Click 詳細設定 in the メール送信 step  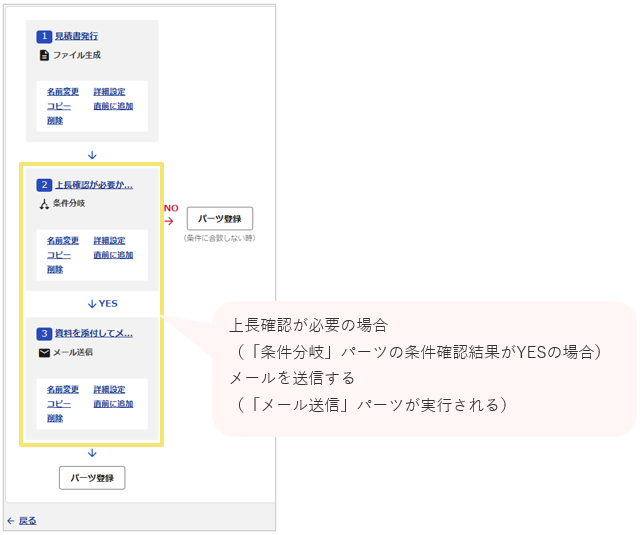click(x=109, y=390)
